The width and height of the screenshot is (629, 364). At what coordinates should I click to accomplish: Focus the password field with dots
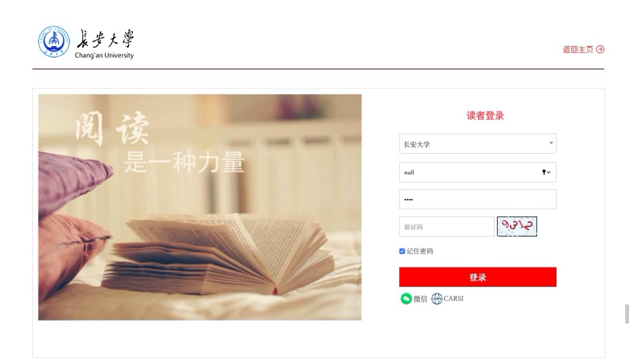(x=478, y=199)
